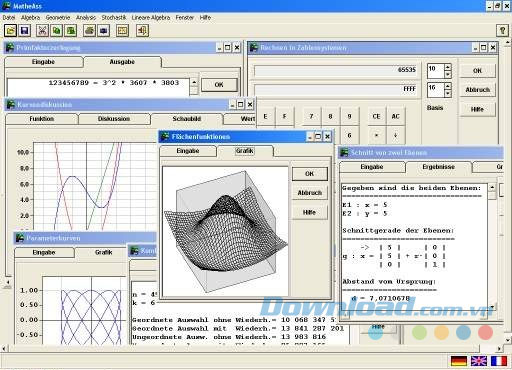Open the Analysis menu

click(86, 18)
